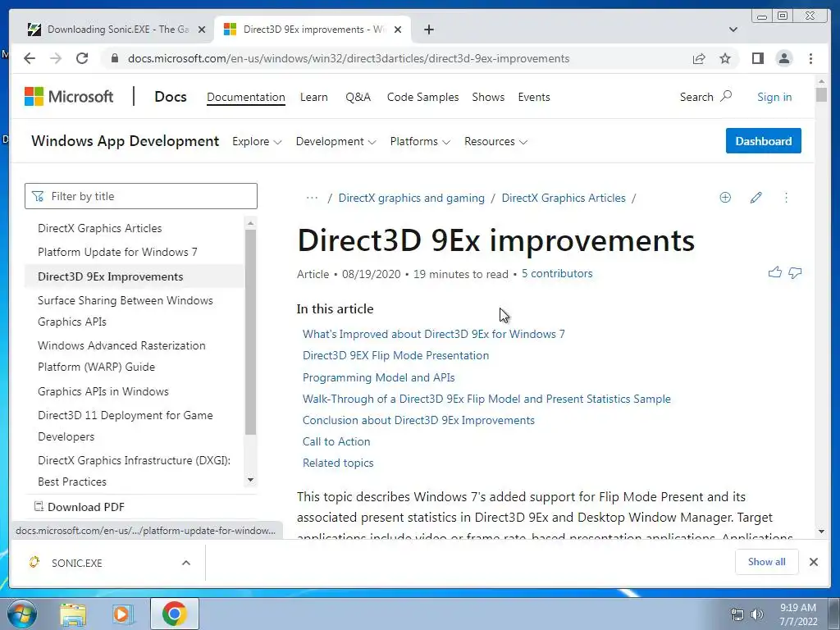This screenshot has height=630, width=840.
Task: Jump to Programming Model and APIs
Action: point(378,377)
